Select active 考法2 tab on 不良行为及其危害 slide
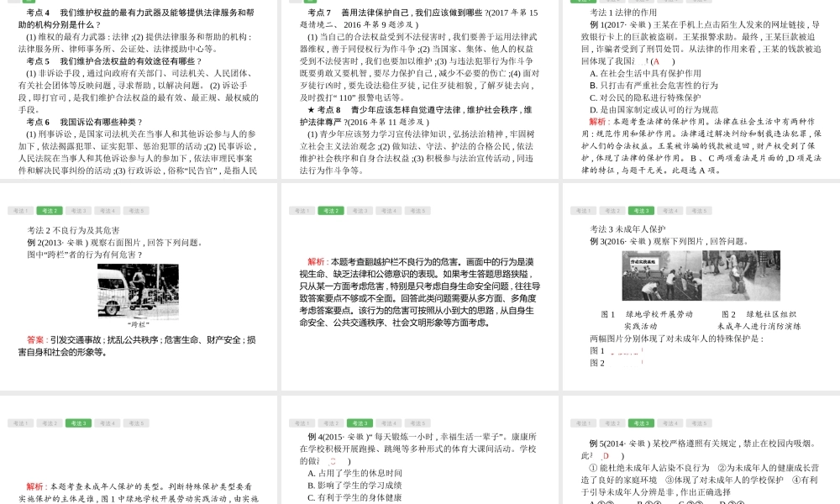 [50, 211]
